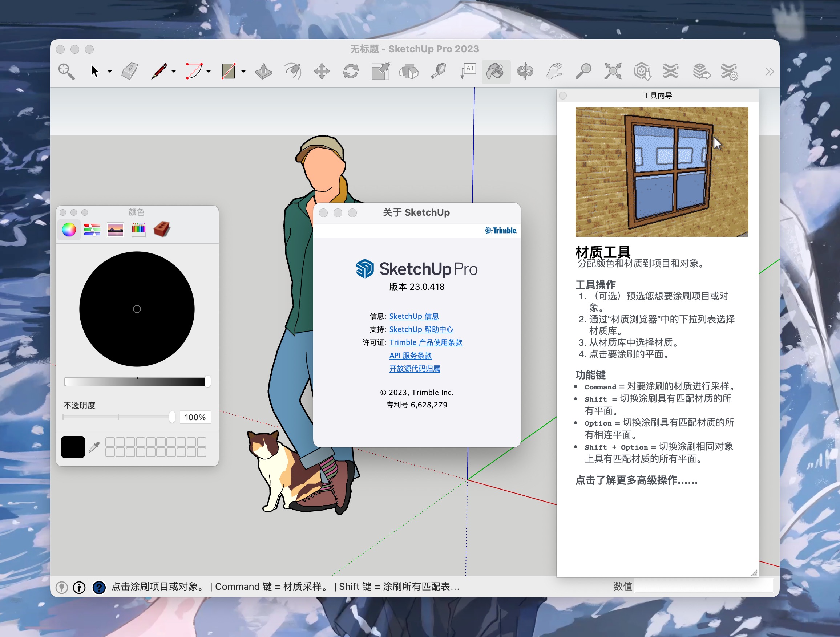Switch to color sliders tab
The image size is (840, 637).
(92, 230)
